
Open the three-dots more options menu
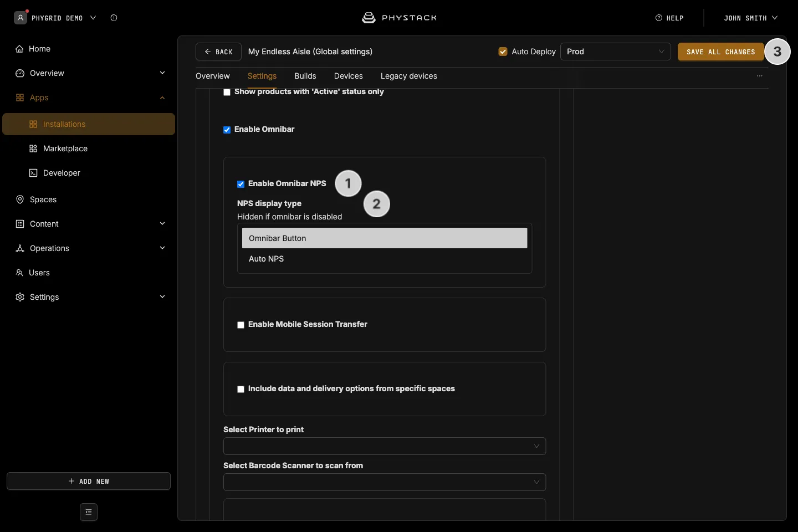[760, 76]
